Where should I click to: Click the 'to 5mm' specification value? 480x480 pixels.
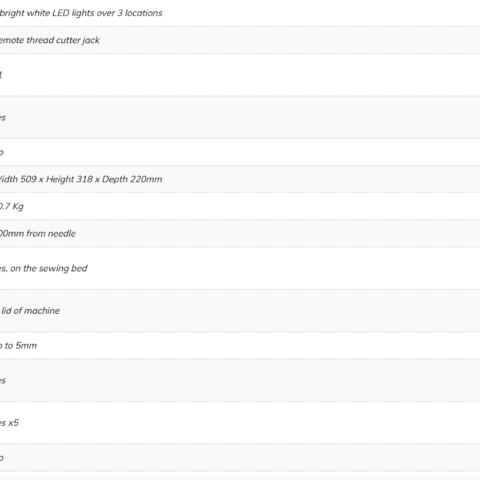(x=21, y=346)
